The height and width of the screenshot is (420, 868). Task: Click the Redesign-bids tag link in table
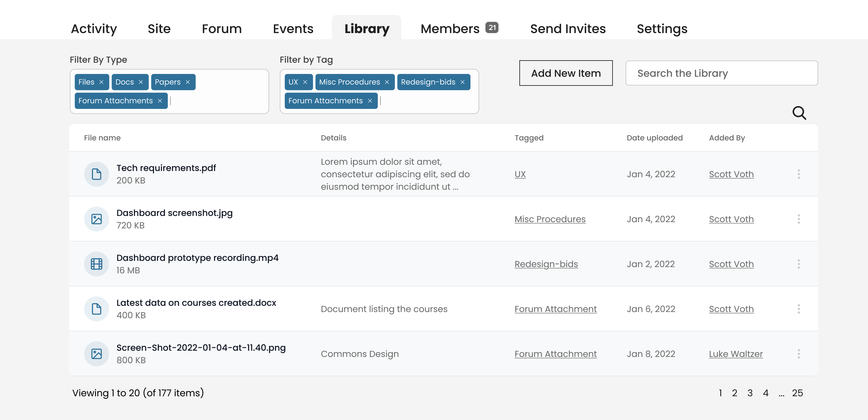(546, 264)
